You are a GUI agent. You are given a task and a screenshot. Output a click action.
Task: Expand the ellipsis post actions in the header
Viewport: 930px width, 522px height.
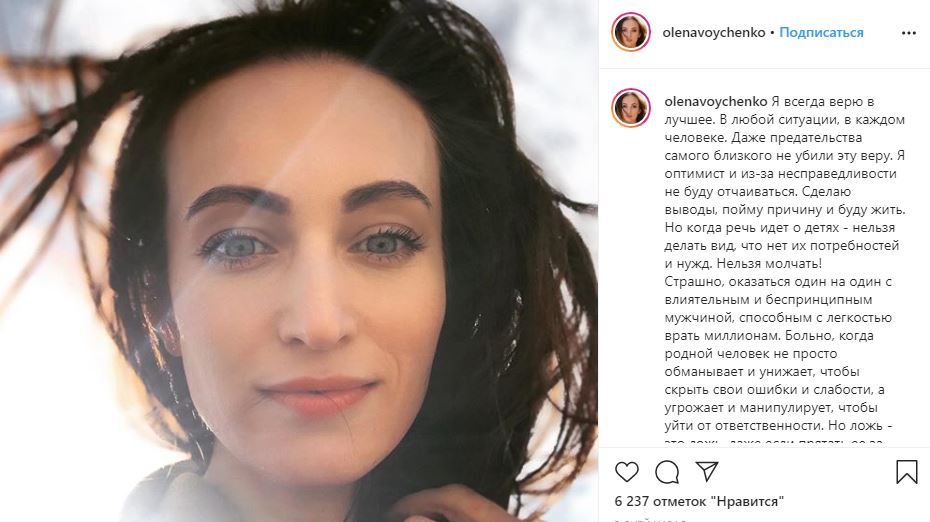coord(909,33)
